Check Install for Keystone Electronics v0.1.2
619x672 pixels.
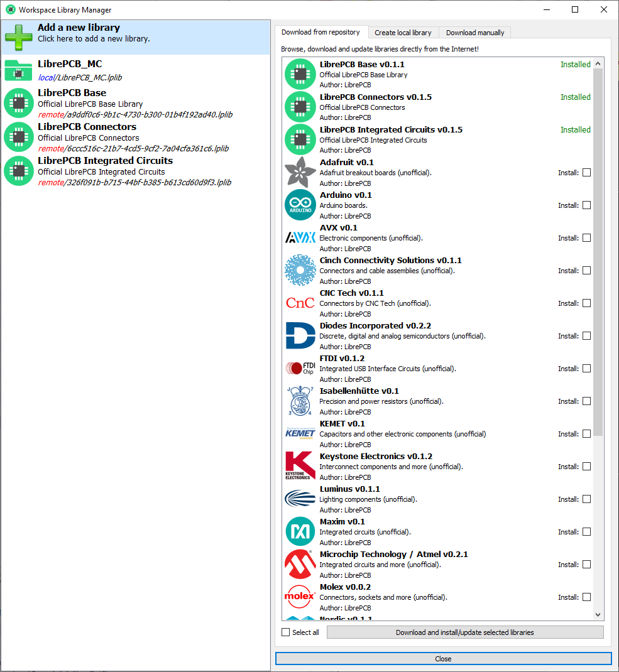[587, 466]
